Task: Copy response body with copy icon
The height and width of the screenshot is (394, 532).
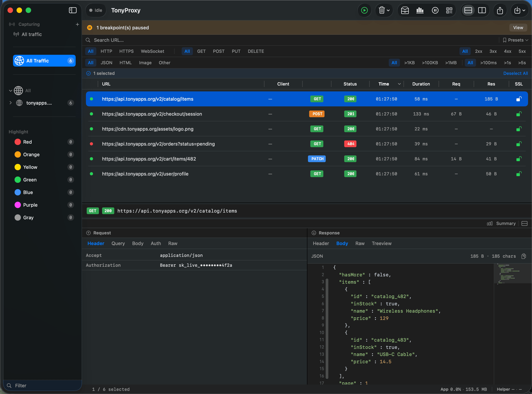Action: tap(524, 256)
